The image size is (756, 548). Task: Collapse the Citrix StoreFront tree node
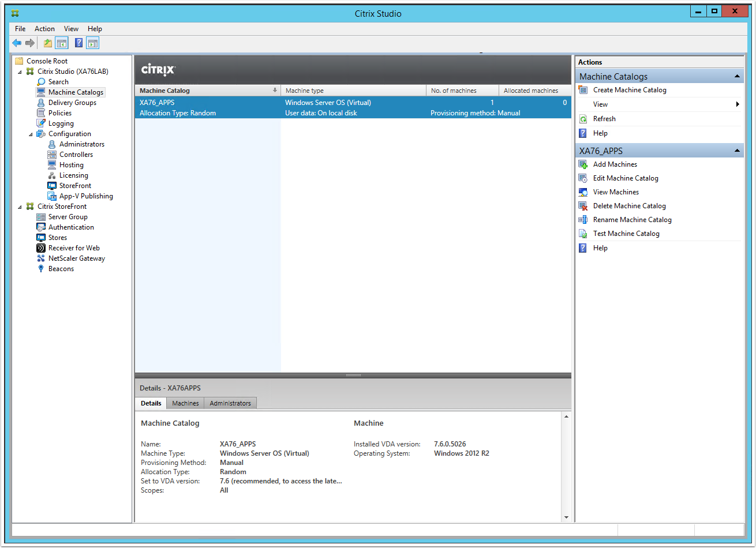coord(20,207)
